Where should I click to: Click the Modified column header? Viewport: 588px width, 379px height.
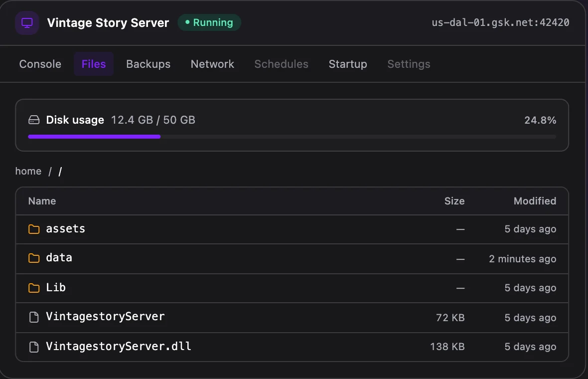click(535, 201)
